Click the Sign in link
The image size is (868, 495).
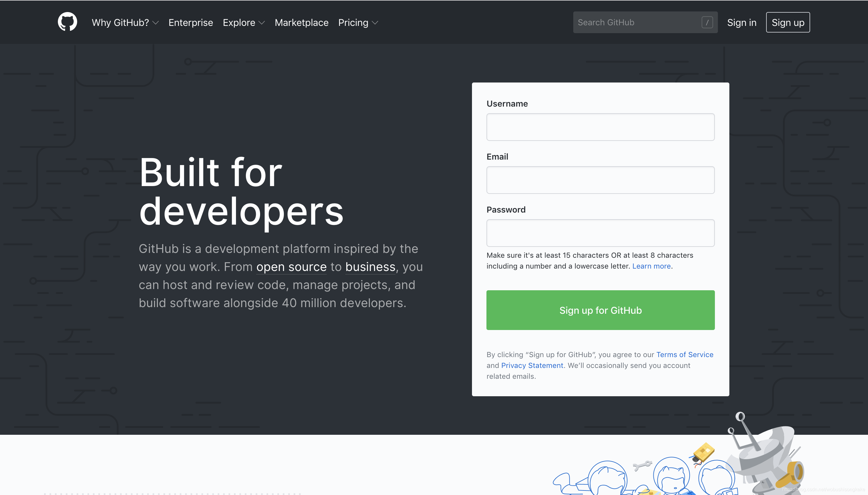(741, 23)
